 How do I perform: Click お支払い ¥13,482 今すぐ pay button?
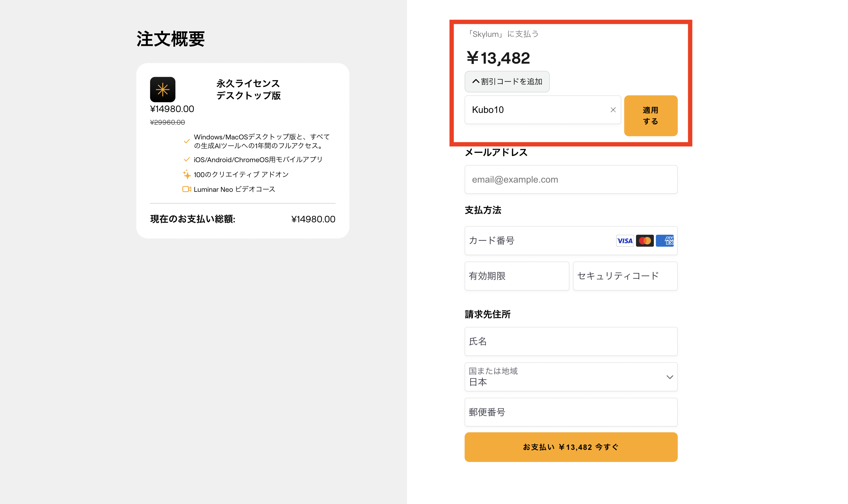coord(571,447)
